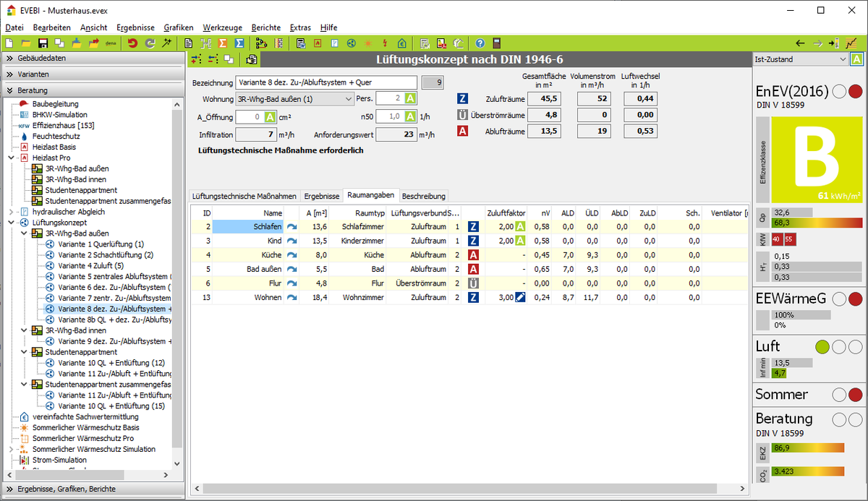Select the Flur row name cell
Screen dimensions: 868x501
[247, 283]
